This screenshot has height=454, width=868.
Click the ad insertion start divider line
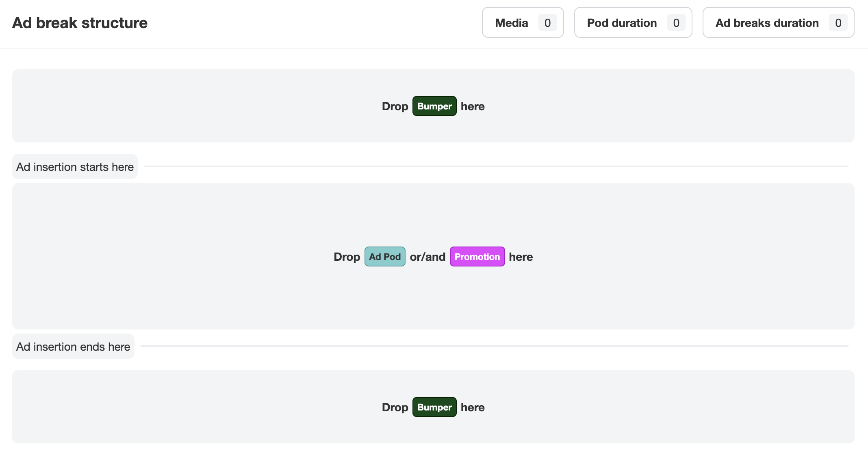click(496, 166)
